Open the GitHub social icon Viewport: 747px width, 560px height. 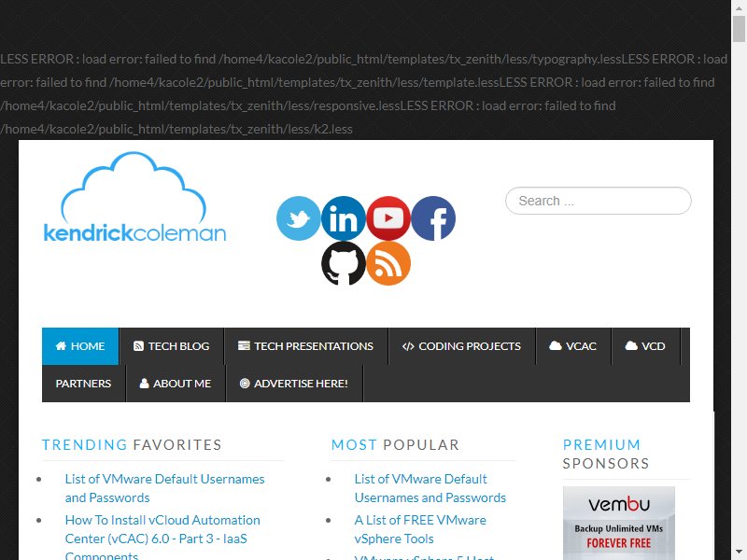click(x=344, y=263)
